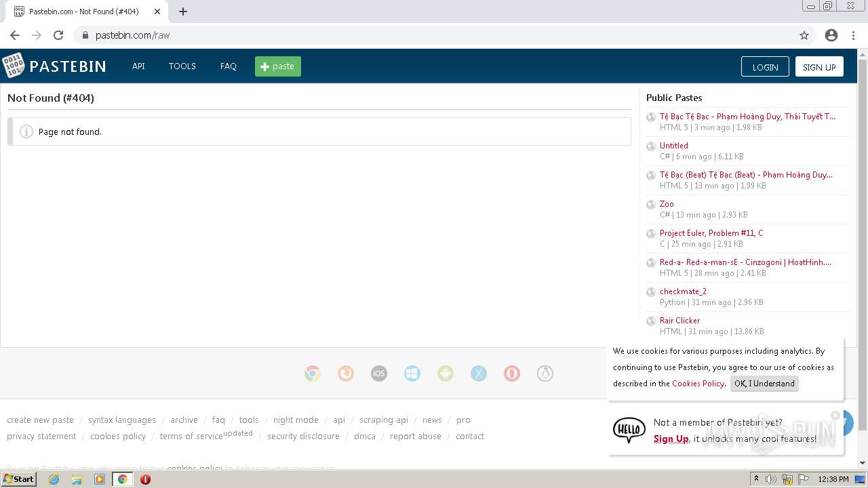
Task: Open the dmca footer link
Action: coord(365,436)
